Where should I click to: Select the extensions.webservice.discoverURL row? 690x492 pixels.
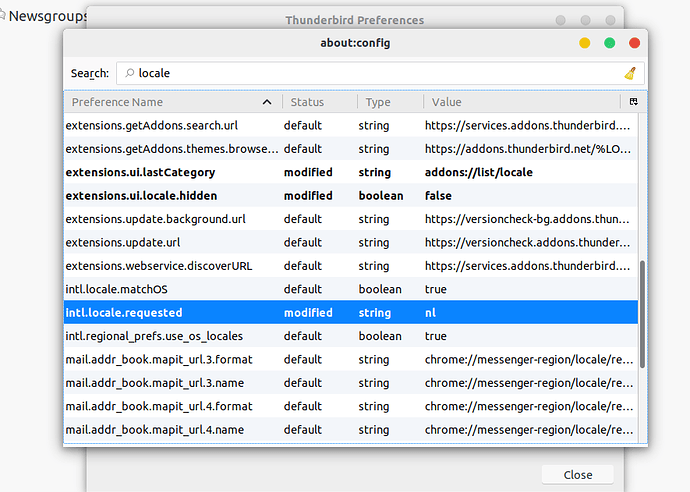click(351, 266)
